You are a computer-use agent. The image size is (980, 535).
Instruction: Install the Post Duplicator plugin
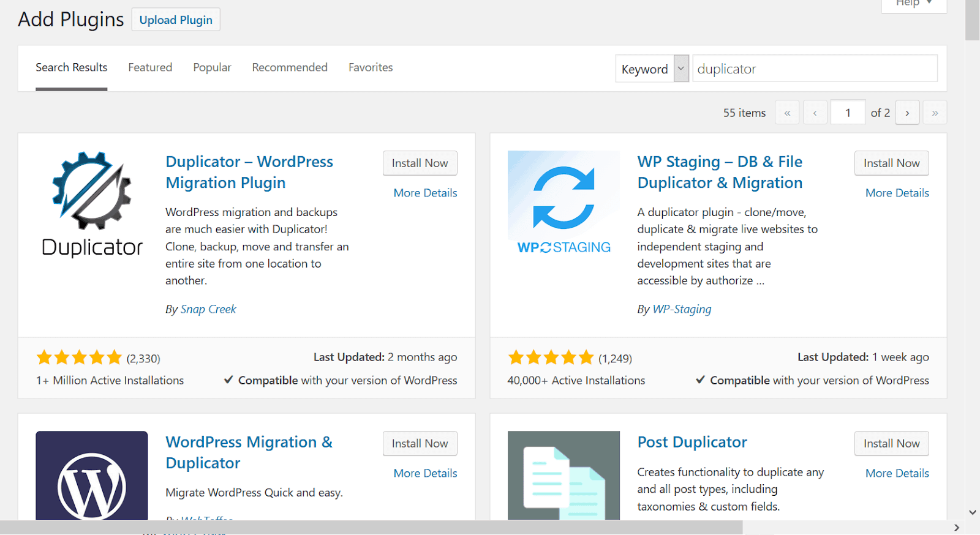coord(892,443)
